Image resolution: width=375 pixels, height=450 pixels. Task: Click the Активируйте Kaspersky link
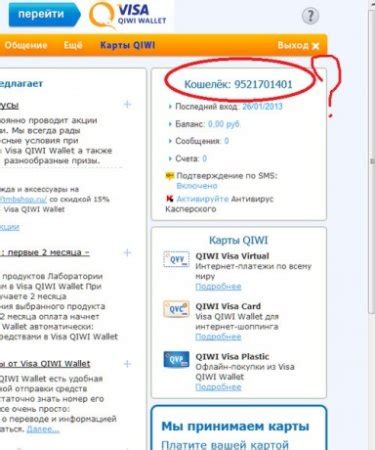coord(202,199)
